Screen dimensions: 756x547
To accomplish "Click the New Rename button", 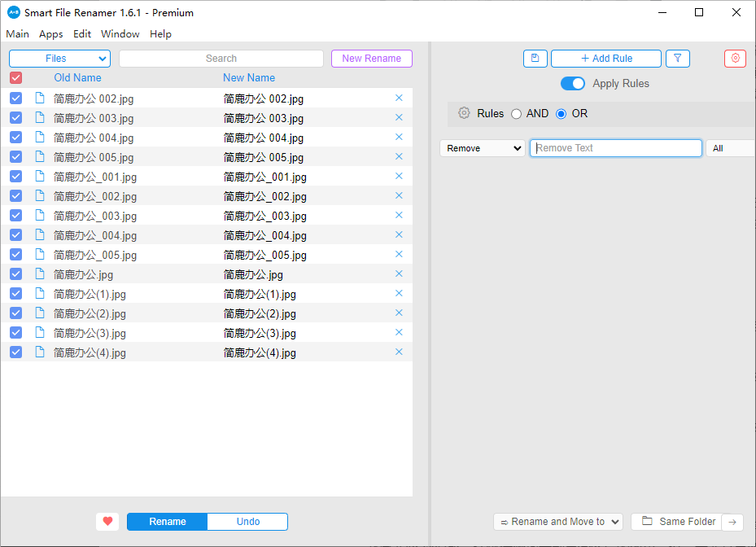I will point(371,59).
